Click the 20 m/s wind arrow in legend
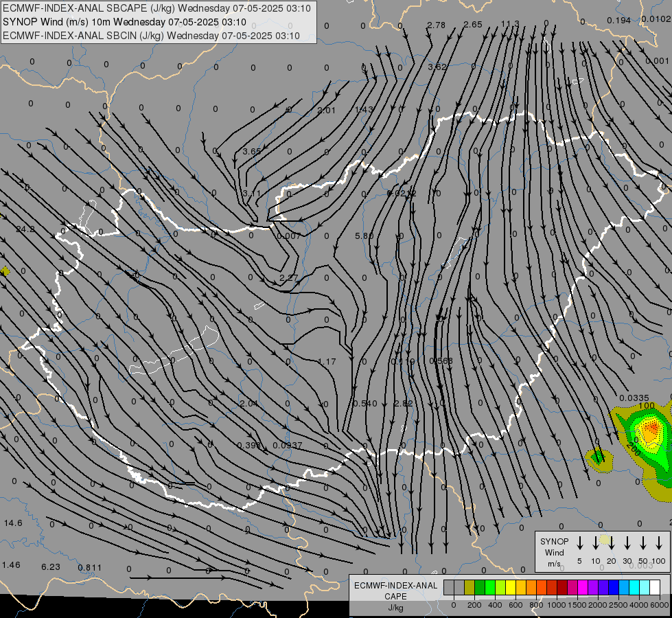The height and width of the screenshot is (618, 672). (x=611, y=543)
